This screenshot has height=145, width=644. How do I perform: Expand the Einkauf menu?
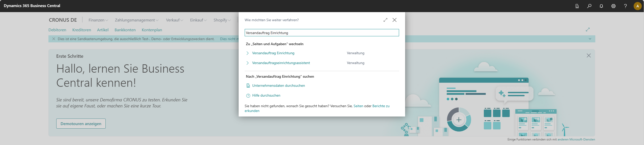click(198, 20)
